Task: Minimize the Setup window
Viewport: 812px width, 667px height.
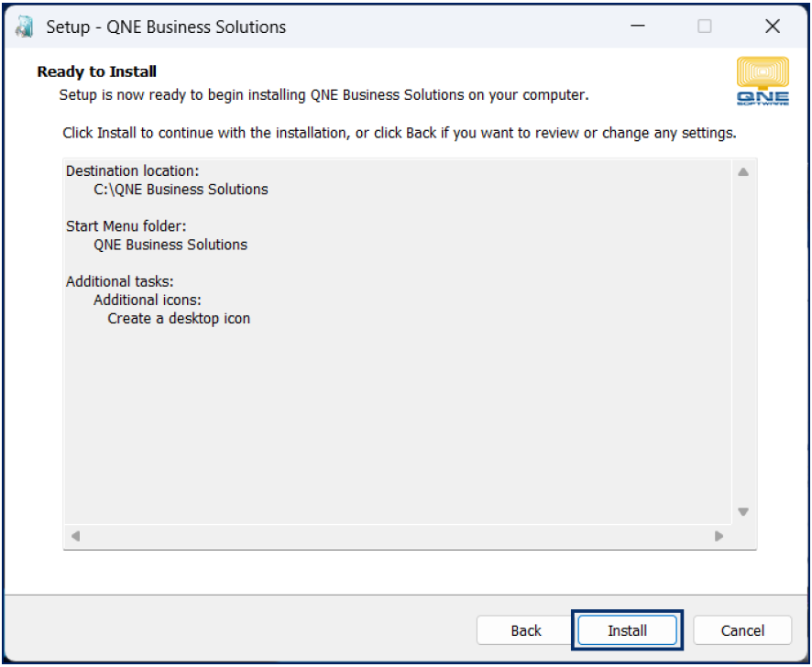Action: 638,26
